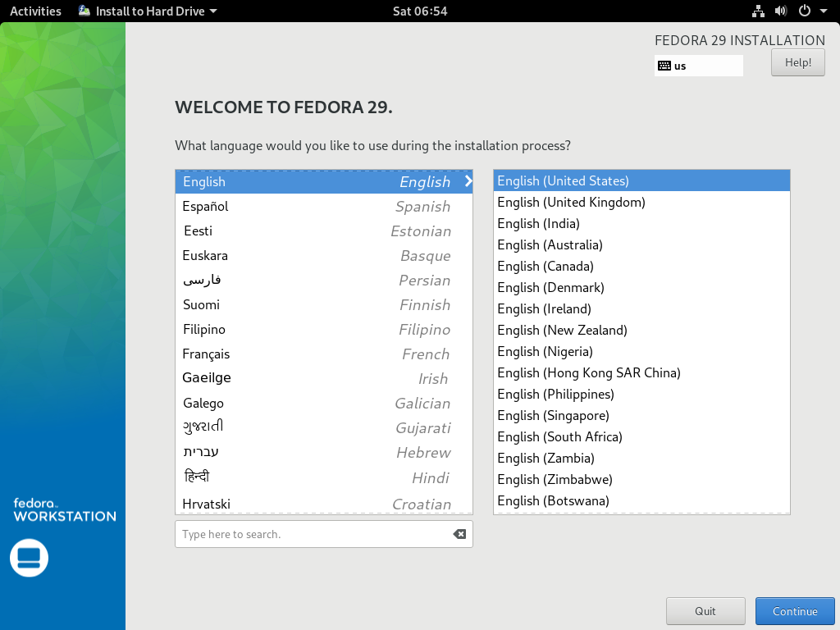This screenshot has width=840, height=630.
Task: Select Filipino language row
Action: 323,330
